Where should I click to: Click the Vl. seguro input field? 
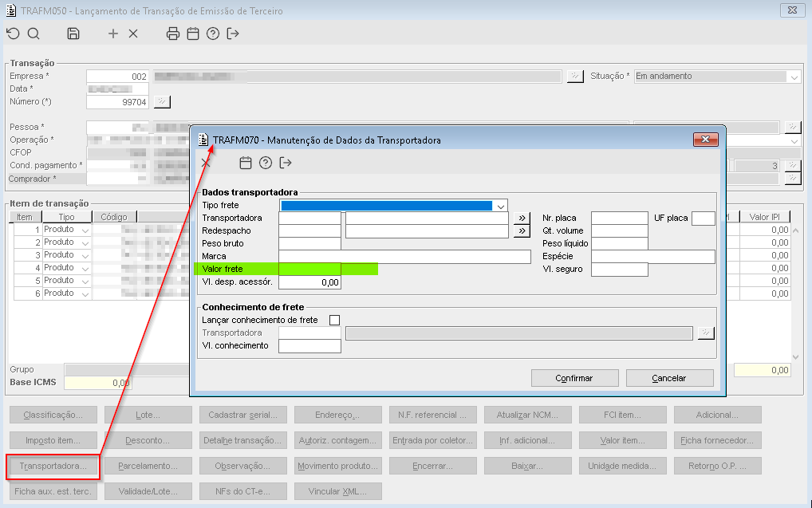[619, 270]
